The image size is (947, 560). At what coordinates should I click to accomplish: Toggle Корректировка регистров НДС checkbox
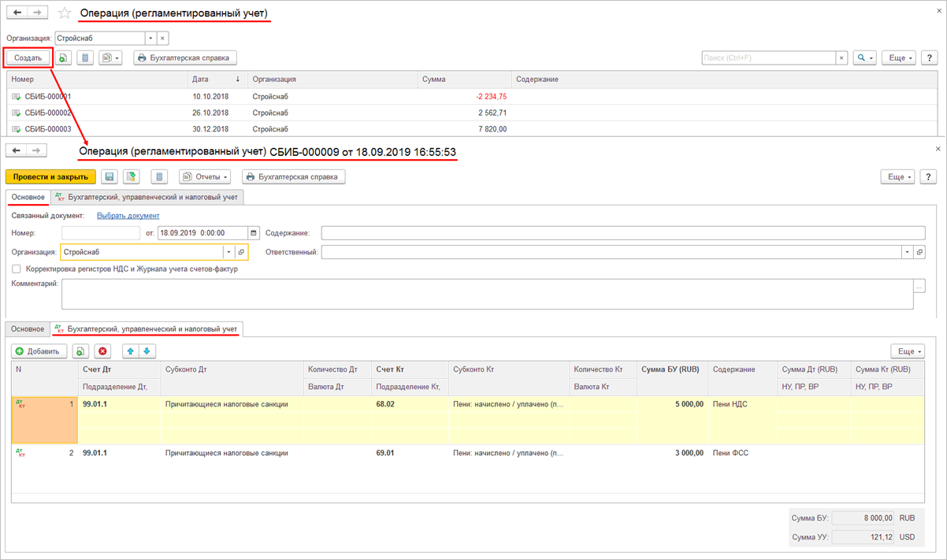click(x=17, y=269)
